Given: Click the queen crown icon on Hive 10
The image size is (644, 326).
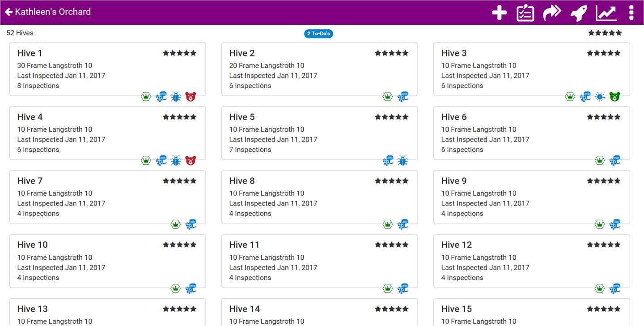Looking at the screenshot, I should coord(176,289).
